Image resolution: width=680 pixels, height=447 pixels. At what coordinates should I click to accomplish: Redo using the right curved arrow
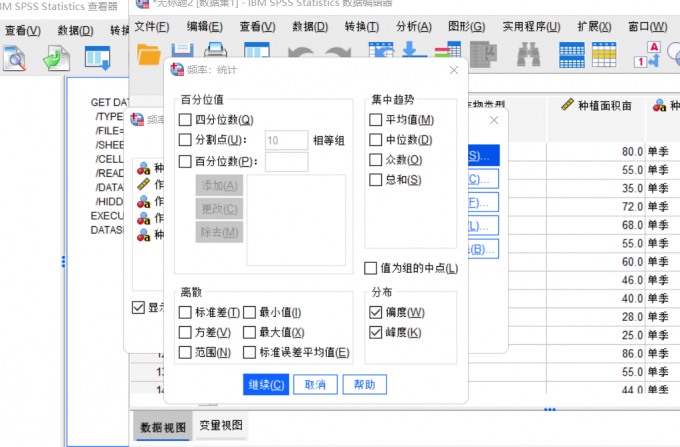pos(338,52)
